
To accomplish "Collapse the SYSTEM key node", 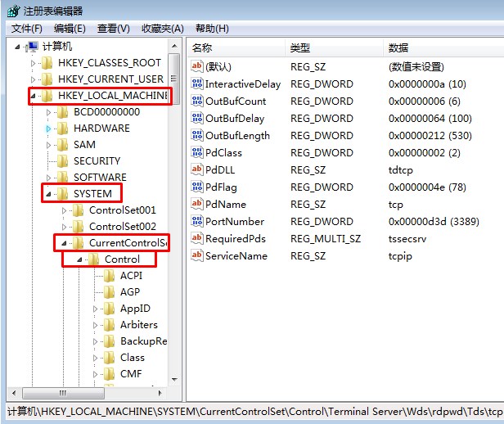I will [49, 194].
